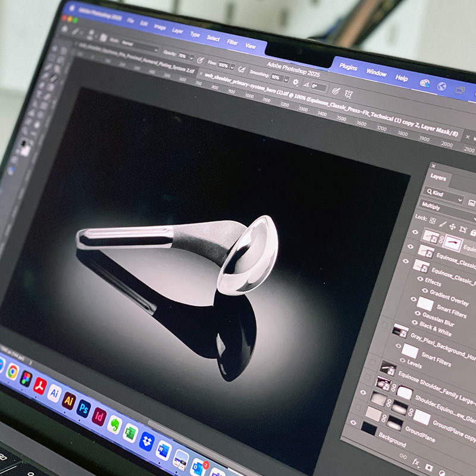The height and width of the screenshot is (476, 476).
Task: Open the Plugins menu
Action: (348, 67)
